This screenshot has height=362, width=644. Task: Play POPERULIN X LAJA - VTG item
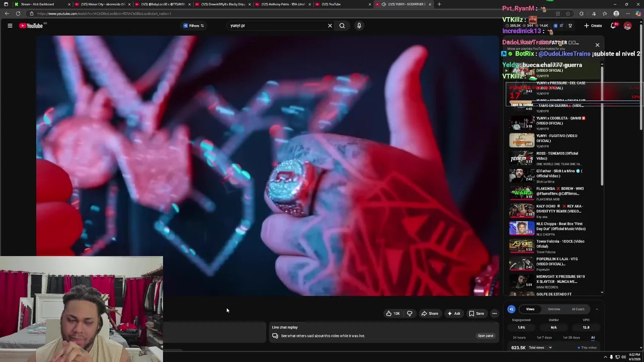click(553, 264)
